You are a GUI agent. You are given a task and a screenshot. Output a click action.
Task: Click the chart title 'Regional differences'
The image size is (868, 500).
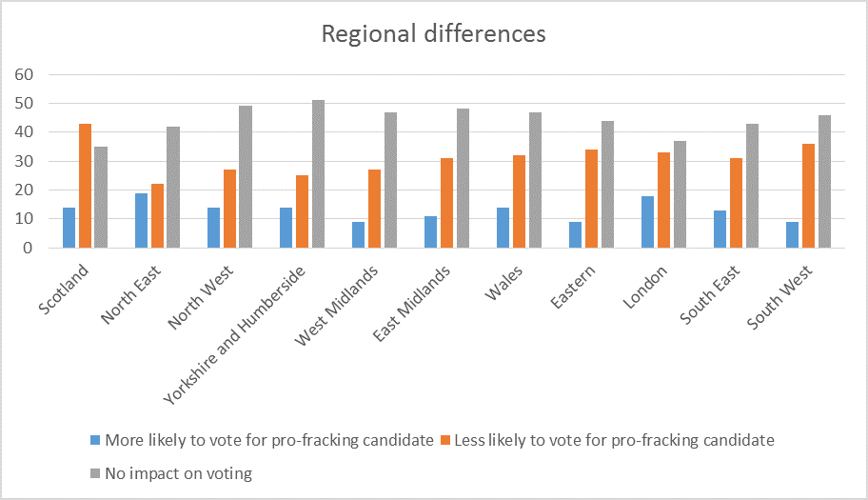pos(433,34)
